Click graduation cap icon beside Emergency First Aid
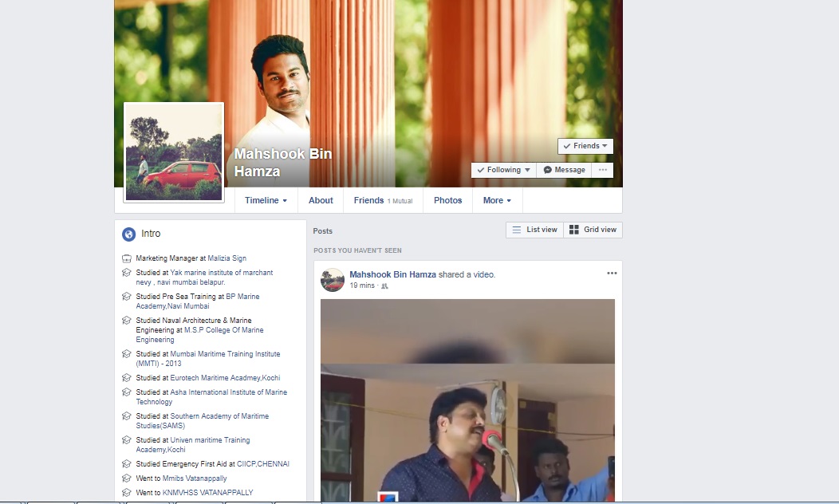Viewport: 839px width, 504px height. coord(127,464)
